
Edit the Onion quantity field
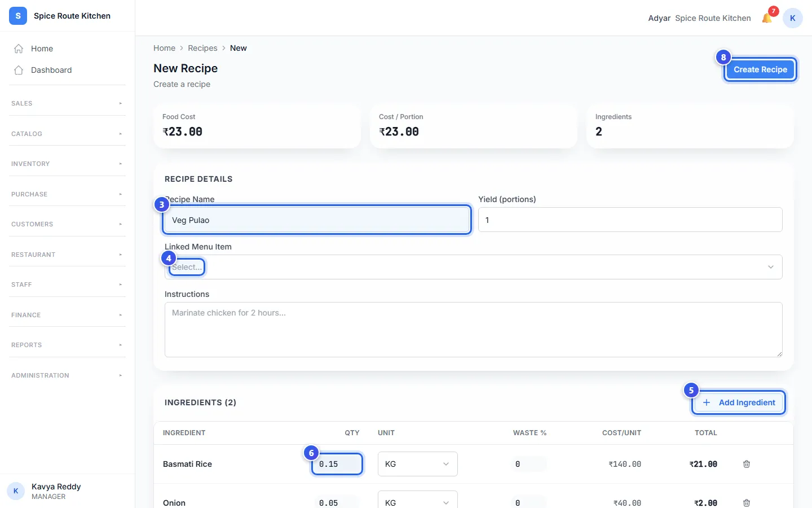point(337,502)
